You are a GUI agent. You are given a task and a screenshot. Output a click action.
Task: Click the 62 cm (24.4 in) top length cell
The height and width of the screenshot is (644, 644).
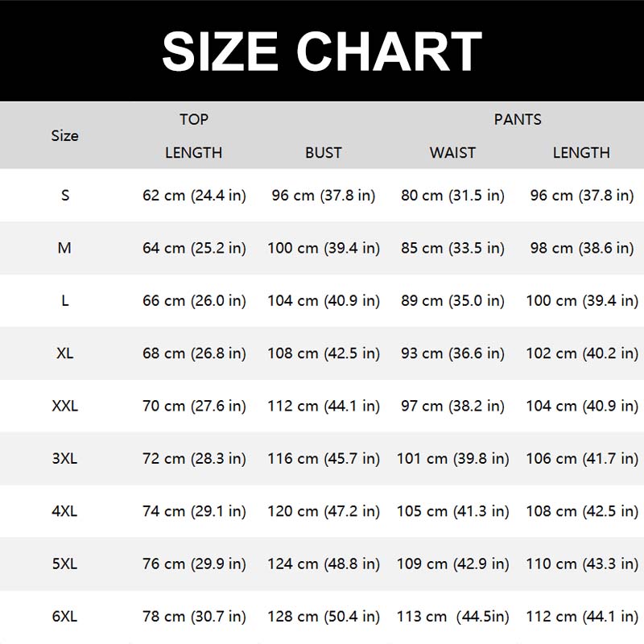(194, 196)
